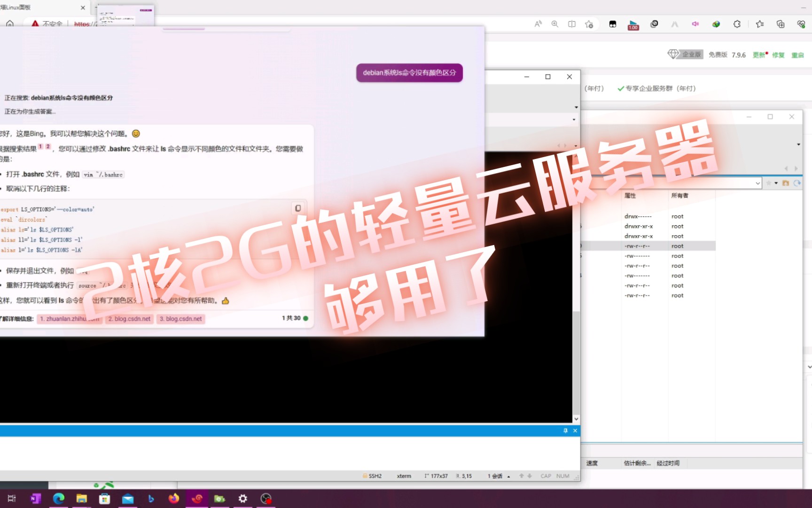Click the browser home button
The image size is (812, 508).
10,24
